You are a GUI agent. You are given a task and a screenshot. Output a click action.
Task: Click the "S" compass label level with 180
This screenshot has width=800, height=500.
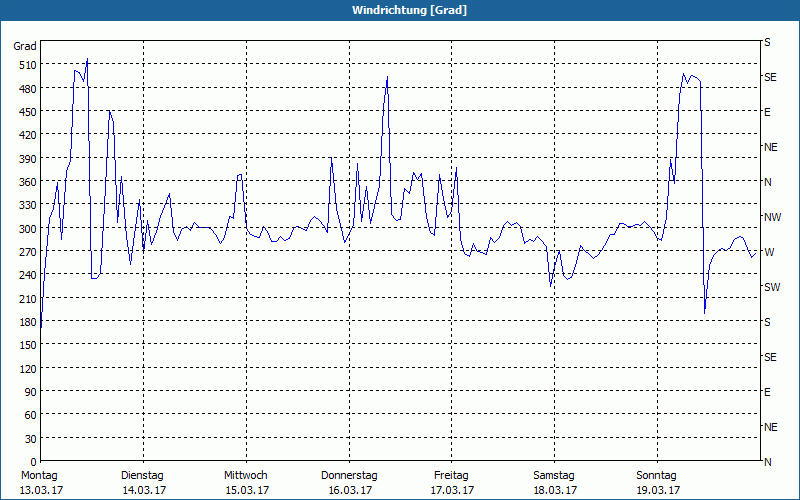point(767,322)
